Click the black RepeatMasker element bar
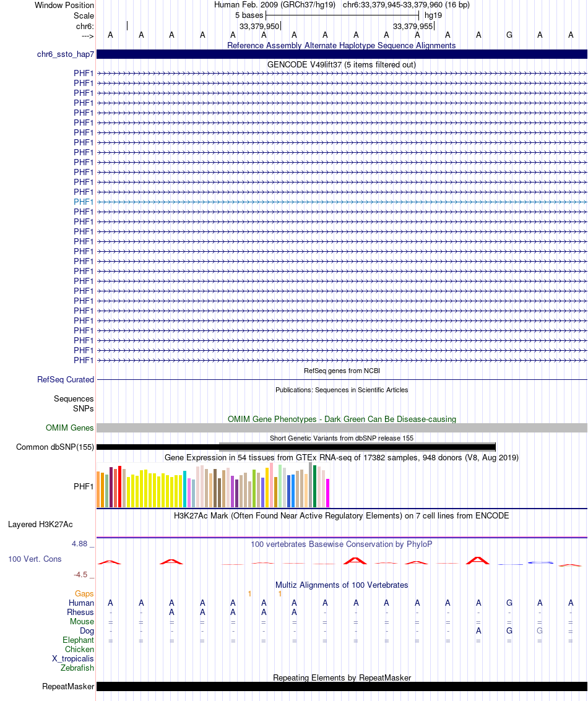This screenshot has height=701, width=588. [x=342, y=687]
